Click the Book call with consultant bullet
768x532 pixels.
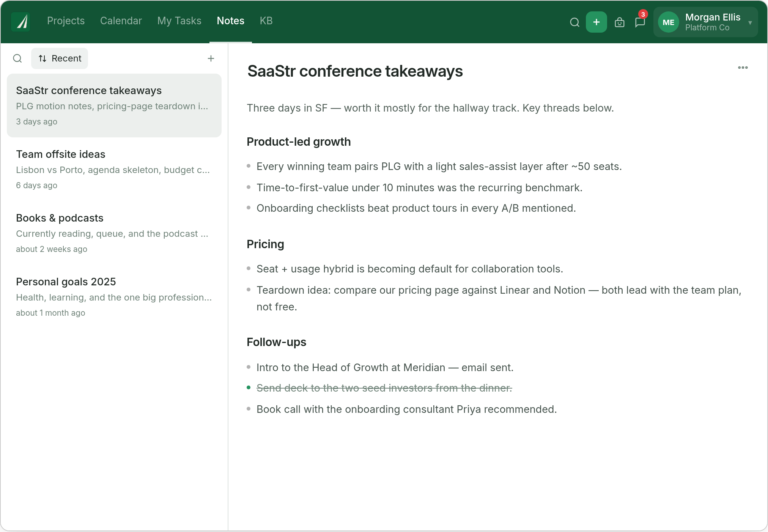(x=406, y=409)
